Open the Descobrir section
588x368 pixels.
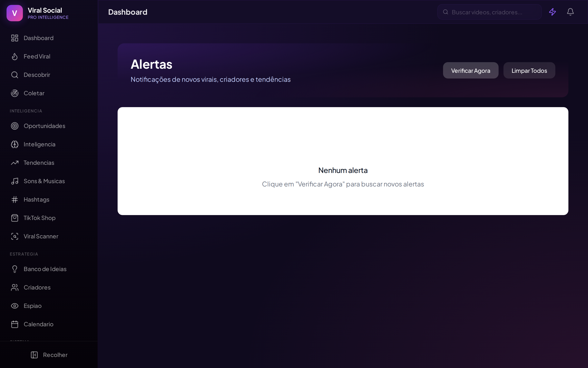49,75
